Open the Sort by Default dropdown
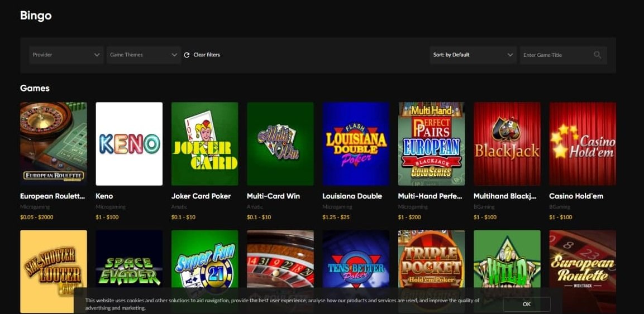 point(473,55)
